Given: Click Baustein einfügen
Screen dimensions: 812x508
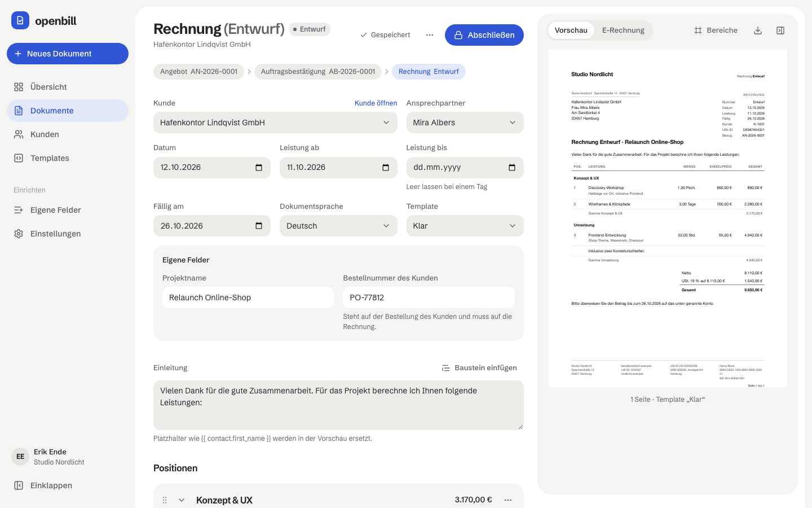Looking at the screenshot, I should pos(479,368).
